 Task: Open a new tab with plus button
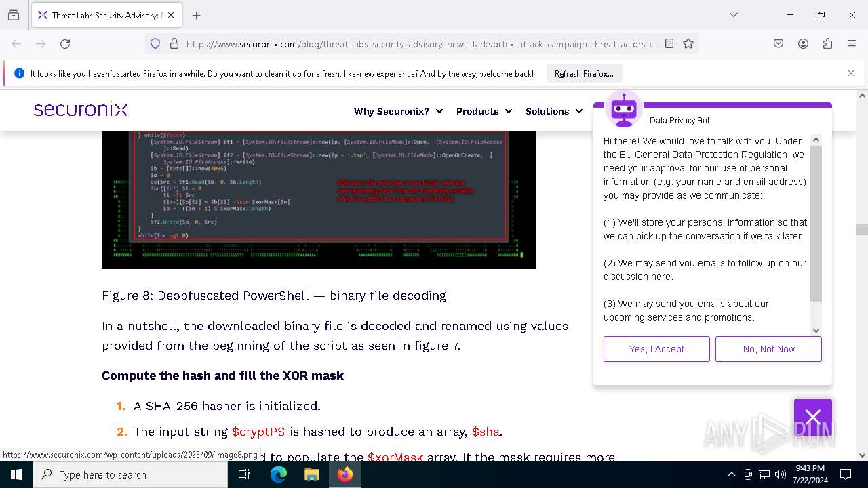point(197,15)
